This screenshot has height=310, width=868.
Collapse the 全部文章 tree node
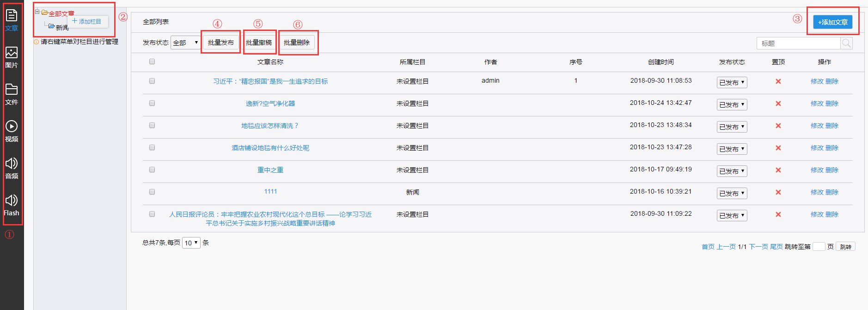[x=37, y=12]
